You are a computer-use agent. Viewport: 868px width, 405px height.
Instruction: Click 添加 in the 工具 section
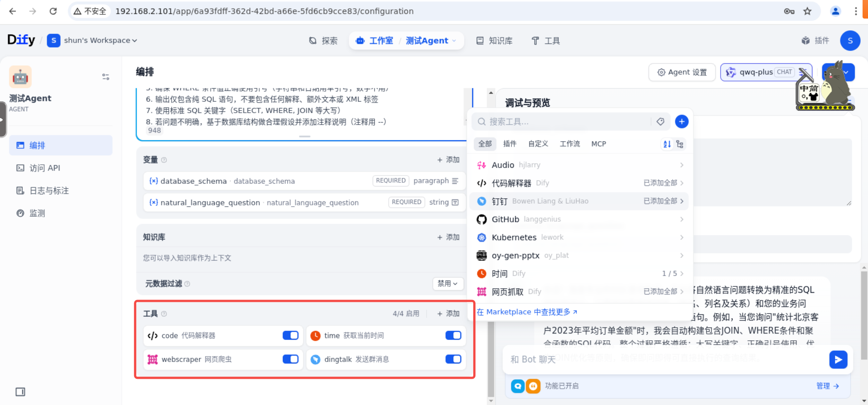coord(448,314)
